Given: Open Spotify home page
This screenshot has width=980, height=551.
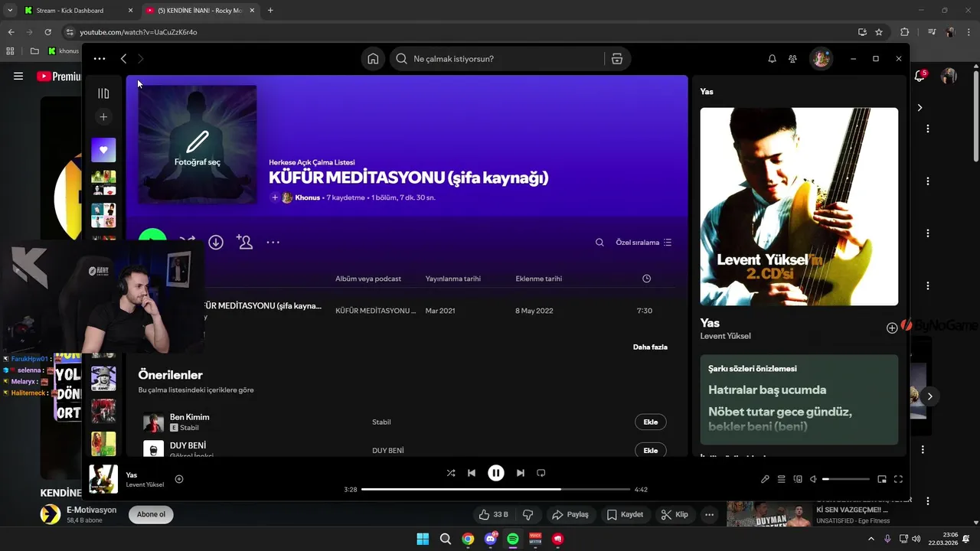Looking at the screenshot, I should tap(373, 59).
